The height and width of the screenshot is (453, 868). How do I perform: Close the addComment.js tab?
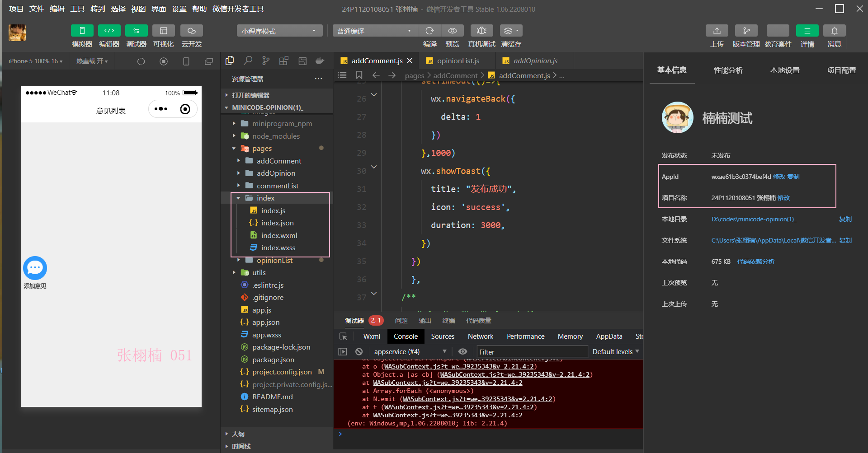point(410,61)
